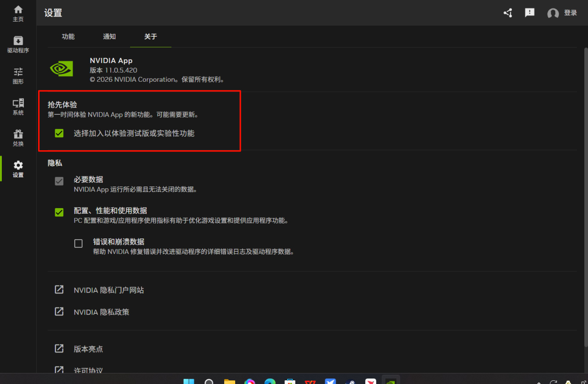Click the user avatar icon beside 登录
588x384 pixels.
pyautogui.click(x=553, y=13)
